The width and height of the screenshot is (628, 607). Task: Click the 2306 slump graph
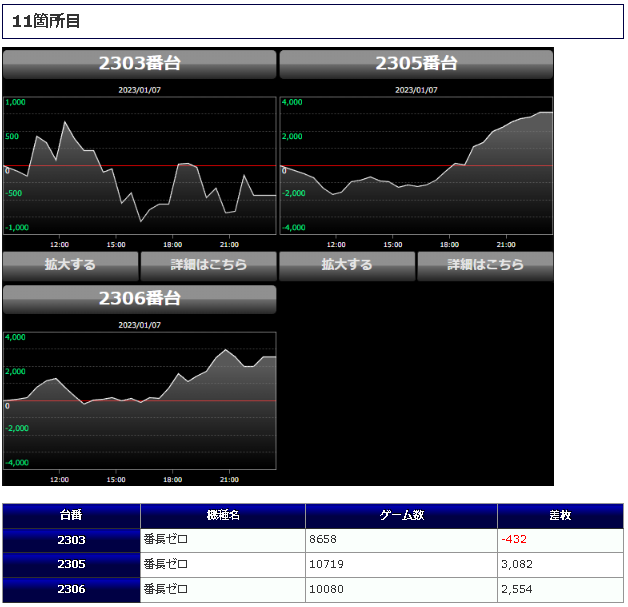140,400
